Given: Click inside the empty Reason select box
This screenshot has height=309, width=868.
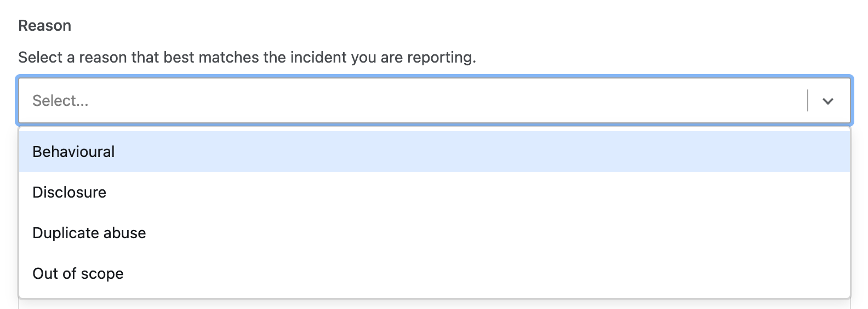Looking at the screenshot, I should click(435, 100).
